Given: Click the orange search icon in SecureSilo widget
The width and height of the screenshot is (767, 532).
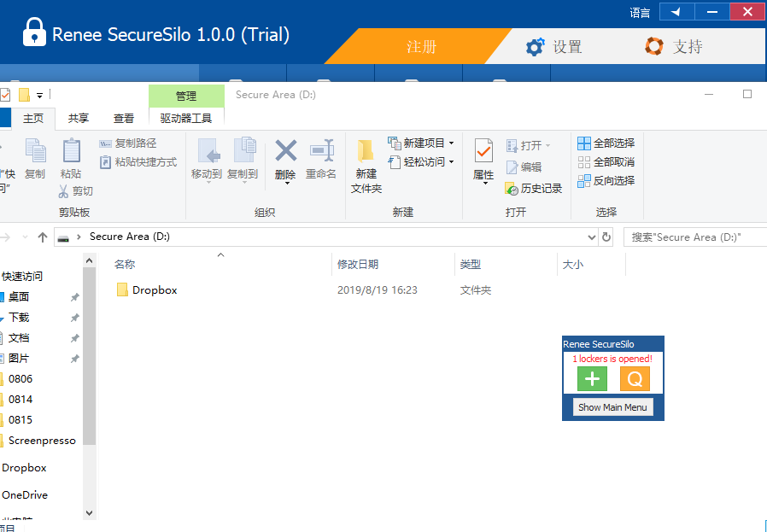Looking at the screenshot, I should pos(635,379).
